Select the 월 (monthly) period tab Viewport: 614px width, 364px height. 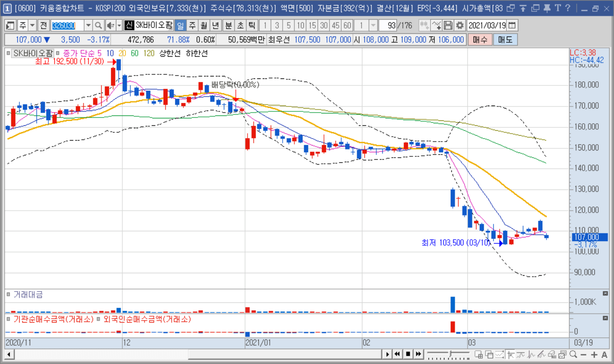pos(204,26)
